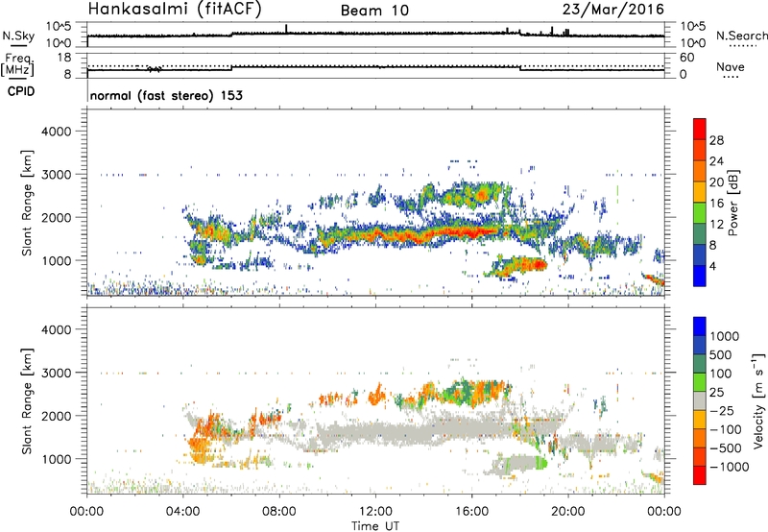Click the 04:00 time tick label
The image size is (768, 532).
pos(182,512)
